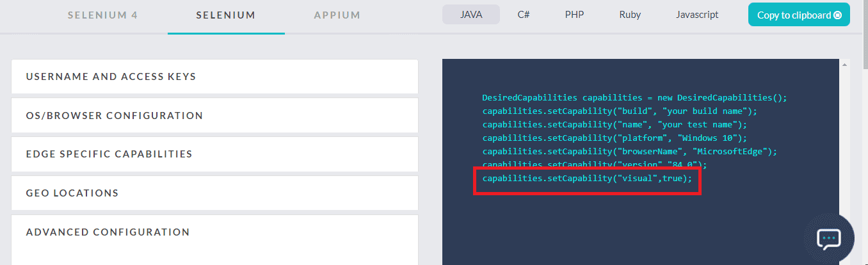
Task: Click the Copy to clipboard button
Action: 799,15
